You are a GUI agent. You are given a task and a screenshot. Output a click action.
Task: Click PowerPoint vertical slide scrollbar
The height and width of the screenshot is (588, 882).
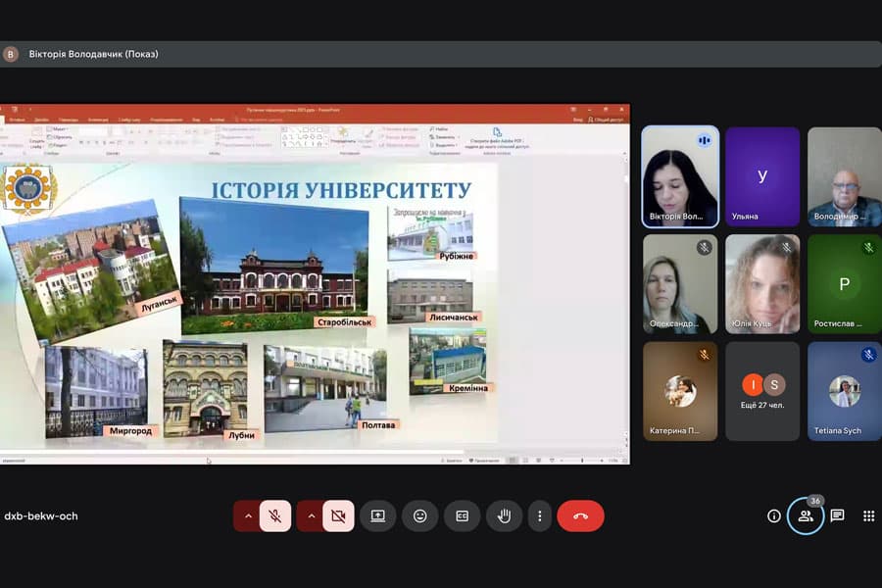tap(626, 298)
